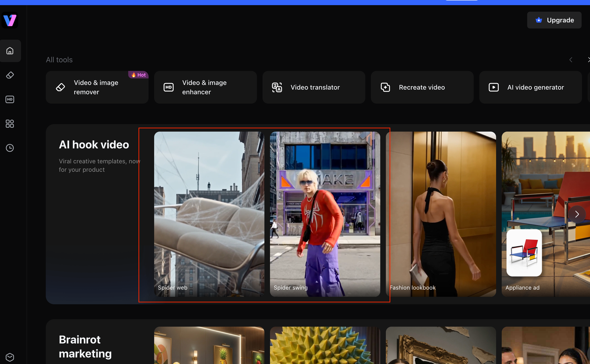The image size is (590, 364).
Task: Select the Fashion lookbook template
Action: [441, 214]
